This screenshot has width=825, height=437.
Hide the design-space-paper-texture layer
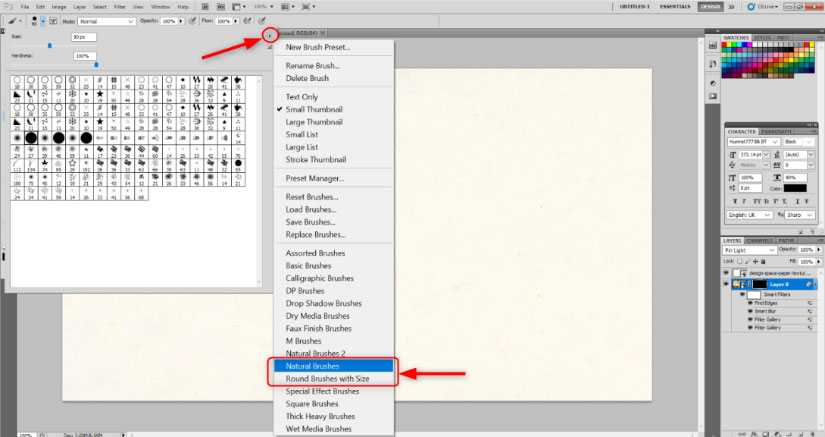[726, 273]
